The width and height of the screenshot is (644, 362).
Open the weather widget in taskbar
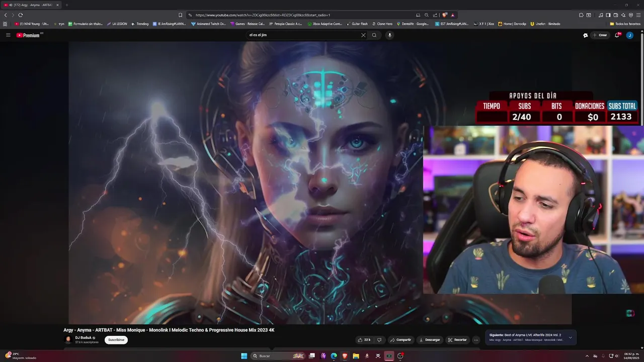(x=20, y=356)
